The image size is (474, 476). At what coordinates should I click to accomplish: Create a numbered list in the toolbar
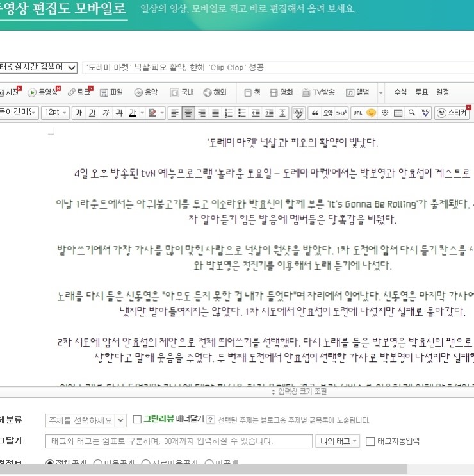(229, 113)
